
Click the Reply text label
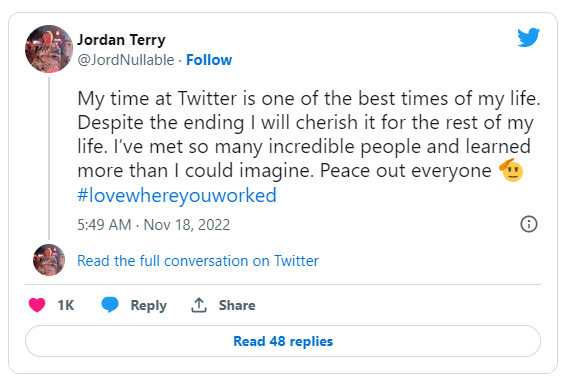(148, 306)
